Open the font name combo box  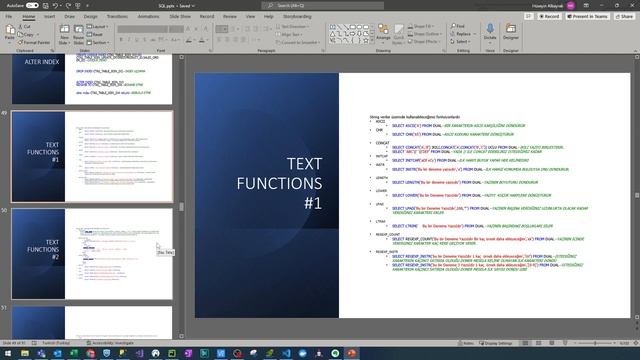point(142,29)
